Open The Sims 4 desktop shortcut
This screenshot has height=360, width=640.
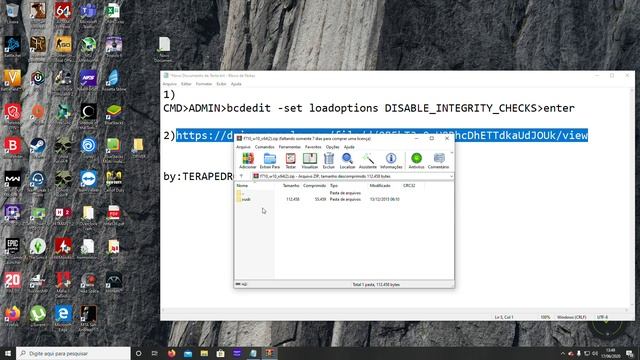pyautogui.click(x=38, y=248)
